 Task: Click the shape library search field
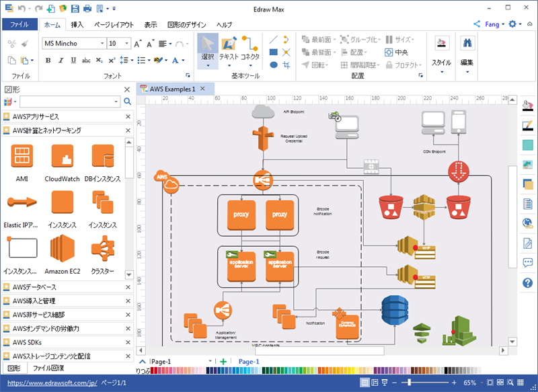click(x=70, y=102)
